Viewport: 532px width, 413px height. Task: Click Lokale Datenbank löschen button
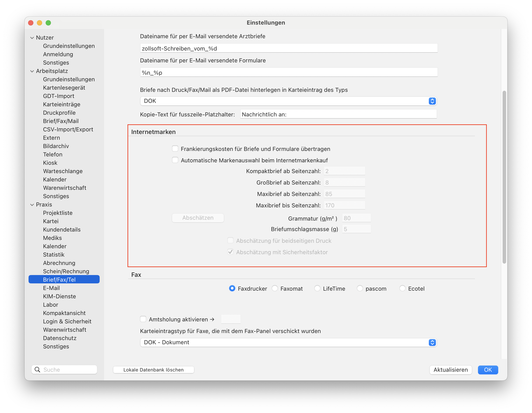click(x=153, y=370)
